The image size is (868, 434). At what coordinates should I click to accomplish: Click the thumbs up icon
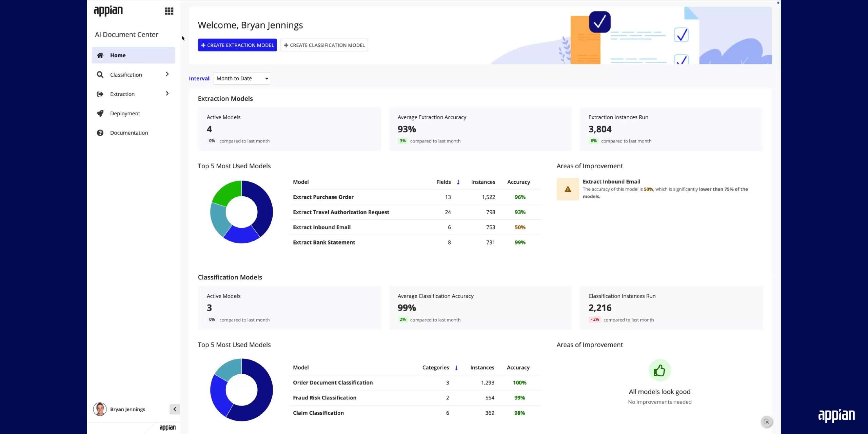[659, 370]
